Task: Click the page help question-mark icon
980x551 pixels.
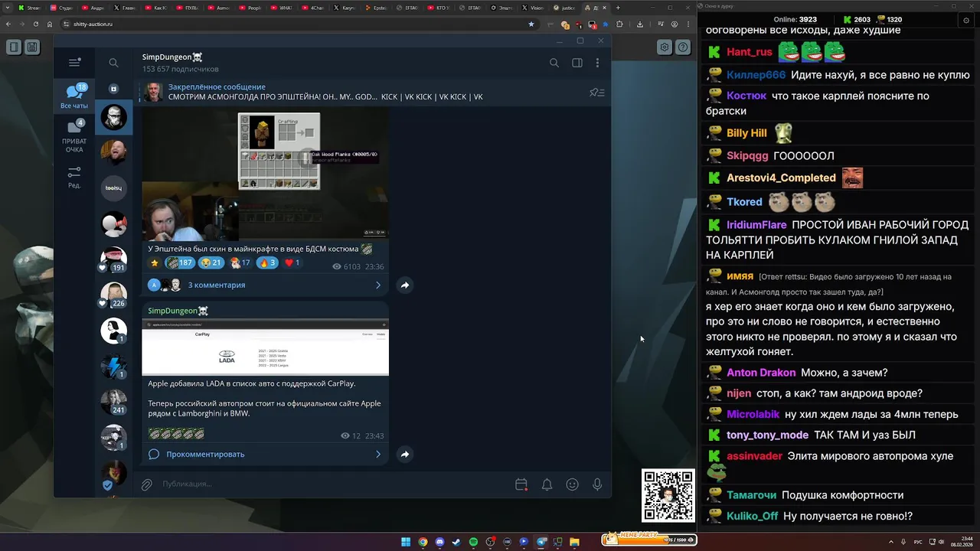Action: click(683, 47)
